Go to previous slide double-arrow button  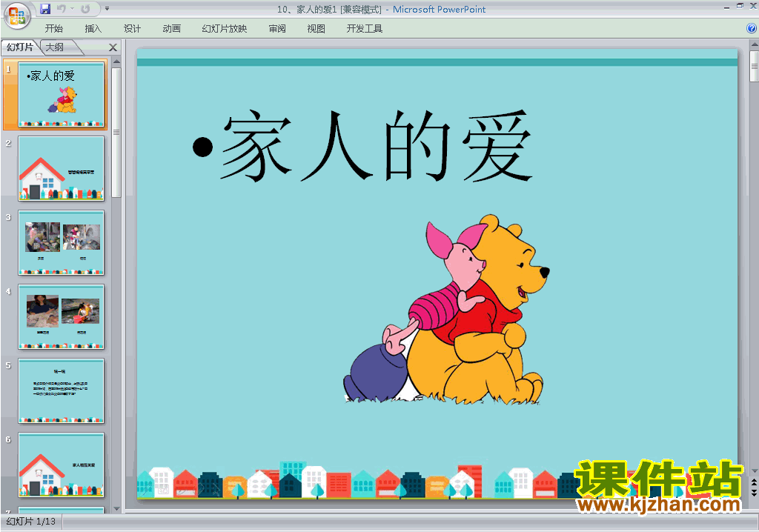[754, 482]
